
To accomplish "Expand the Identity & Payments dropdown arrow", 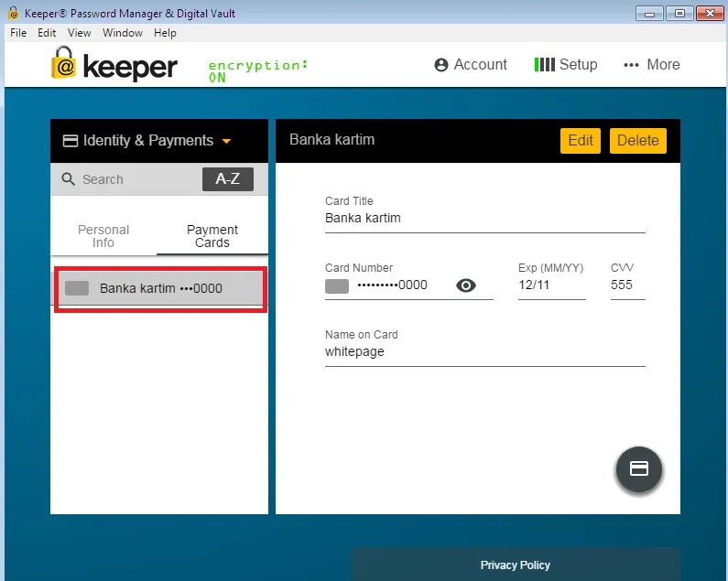I will 226,141.
